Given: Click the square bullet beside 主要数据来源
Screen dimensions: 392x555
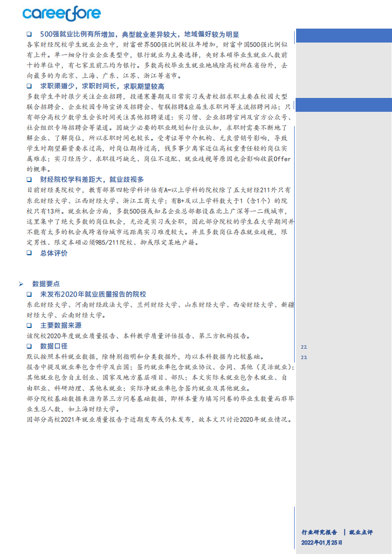Looking at the screenshot, I should 29,325.
